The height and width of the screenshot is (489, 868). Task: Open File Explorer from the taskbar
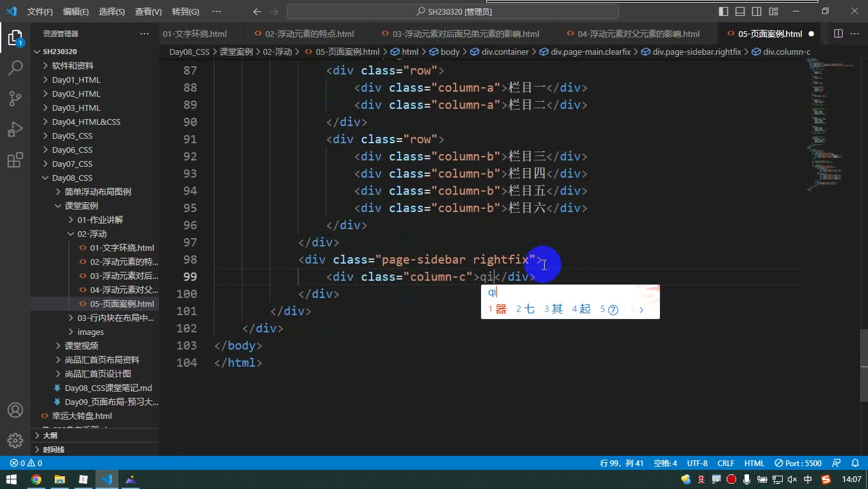[60, 479]
